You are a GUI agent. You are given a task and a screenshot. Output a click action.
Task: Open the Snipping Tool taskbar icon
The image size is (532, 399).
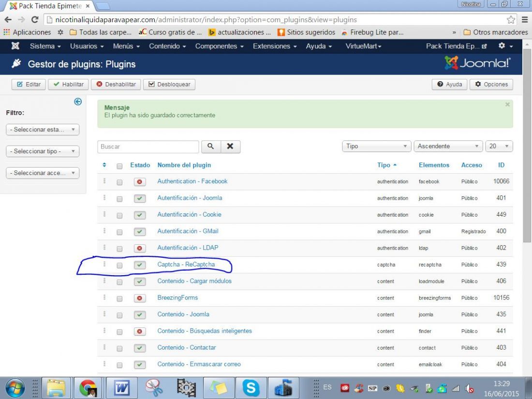coord(154,388)
